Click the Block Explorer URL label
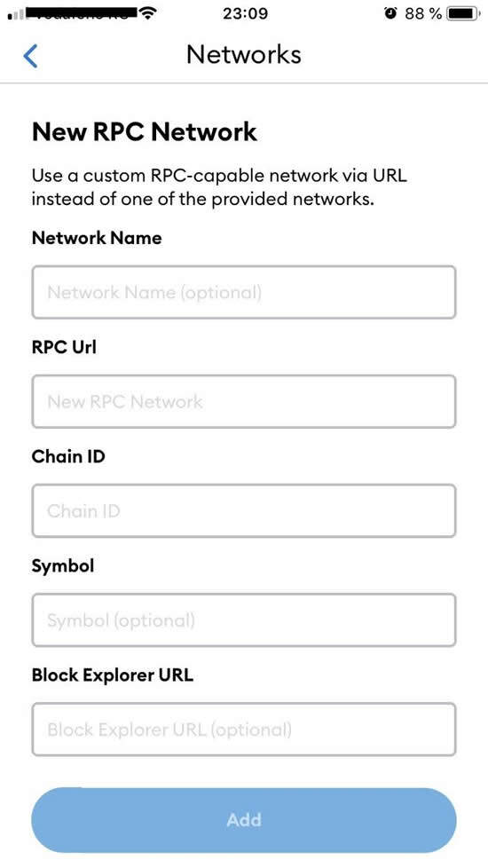The image size is (488, 868). pyautogui.click(x=113, y=675)
